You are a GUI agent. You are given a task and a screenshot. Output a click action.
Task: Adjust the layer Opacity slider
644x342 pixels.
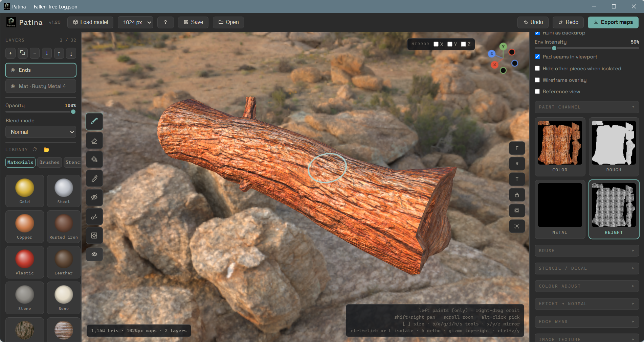click(41, 112)
